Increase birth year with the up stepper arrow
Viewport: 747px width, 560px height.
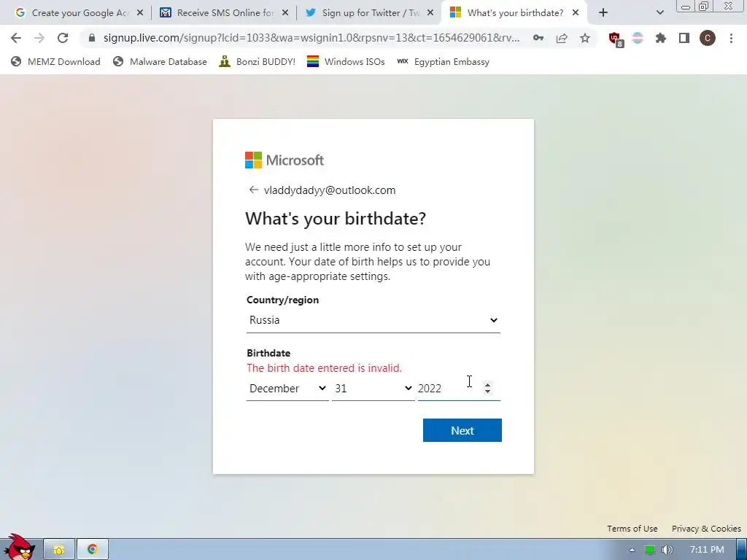pyautogui.click(x=487, y=385)
